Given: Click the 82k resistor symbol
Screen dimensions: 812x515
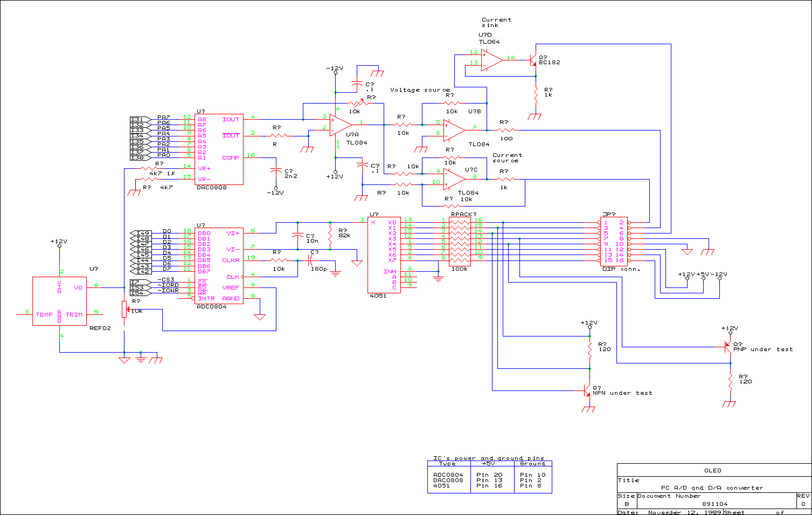Looking at the screenshot, I should (330, 235).
